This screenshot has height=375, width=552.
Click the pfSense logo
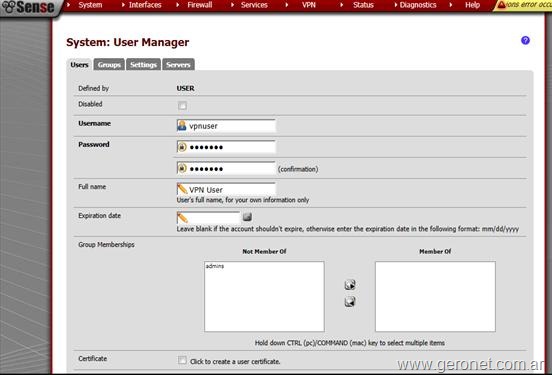pyautogui.click(x=28, y=7)
